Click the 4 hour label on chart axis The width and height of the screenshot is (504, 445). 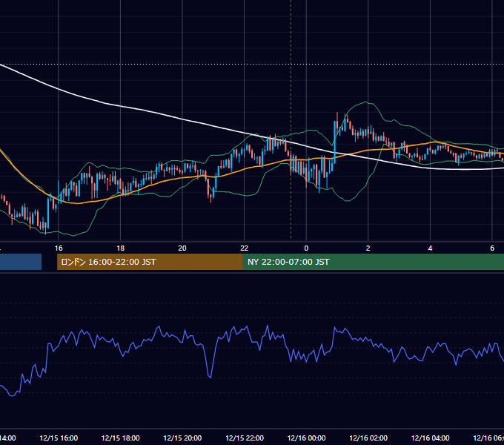tap(430, 248)
